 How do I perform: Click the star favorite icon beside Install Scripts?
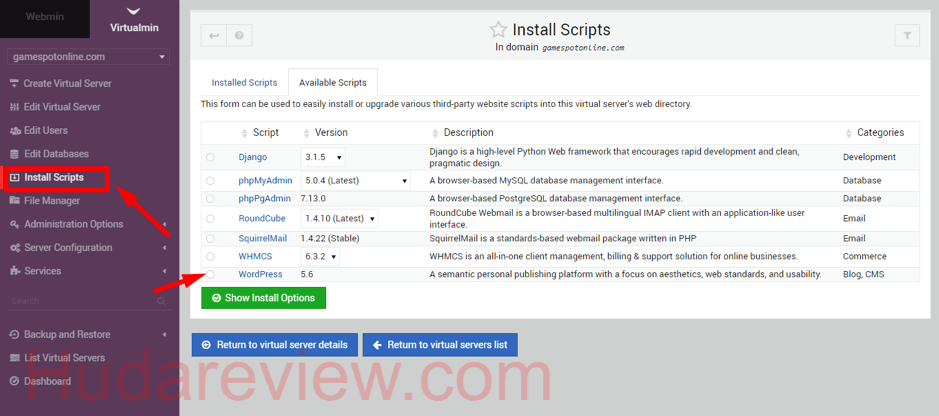coord(498,29)
